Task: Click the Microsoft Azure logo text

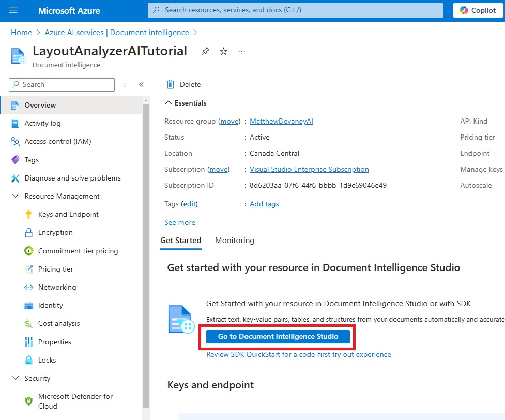Action: [69, 11]
